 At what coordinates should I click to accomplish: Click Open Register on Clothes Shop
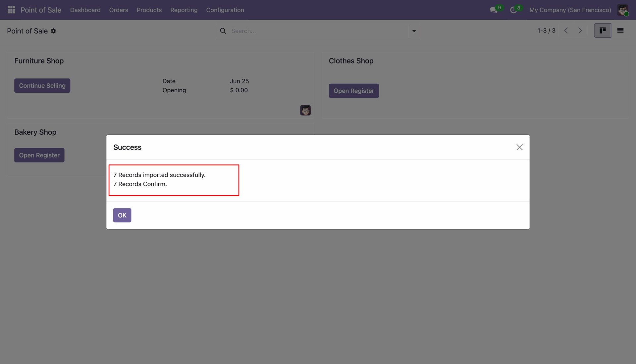[x=354, y=91]
